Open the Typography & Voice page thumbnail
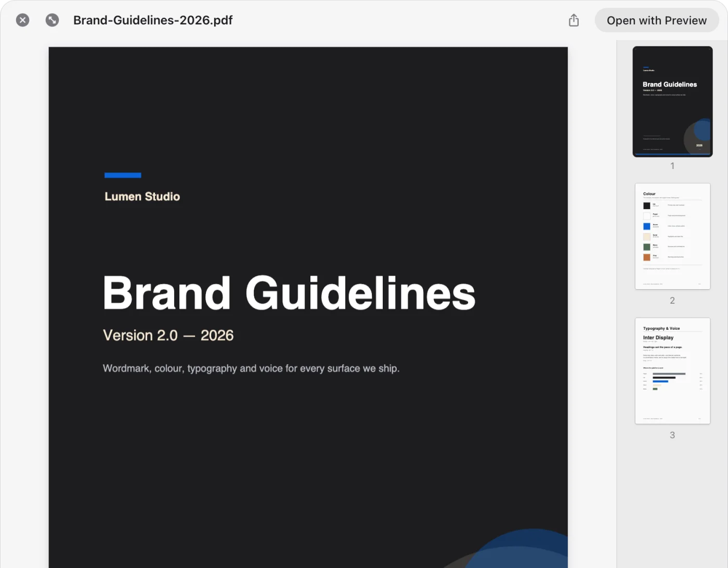This screenshot has height=568, width=728. pyautogui.click(x=672, y=371)
